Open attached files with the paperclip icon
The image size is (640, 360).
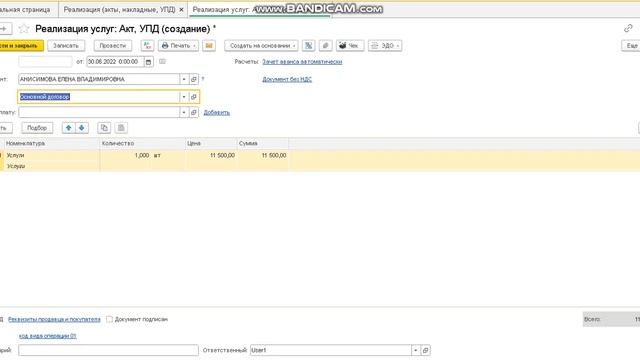325,46
